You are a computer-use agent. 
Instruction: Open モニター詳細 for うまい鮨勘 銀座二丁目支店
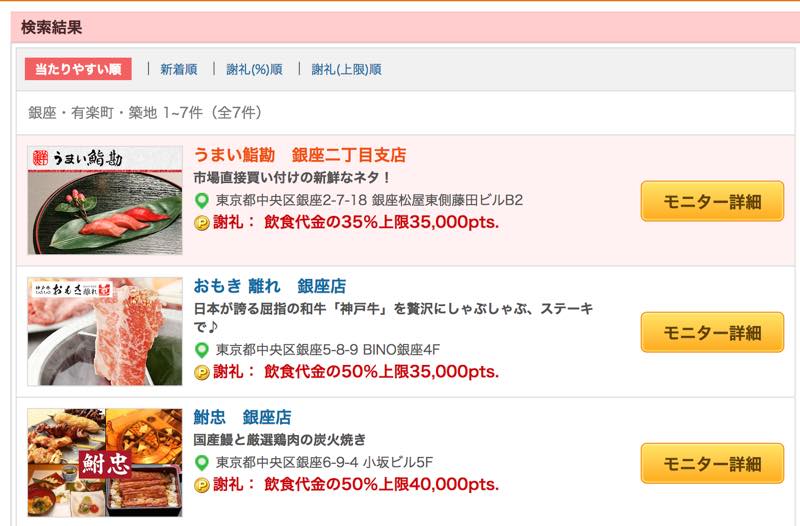coord(712,201)
